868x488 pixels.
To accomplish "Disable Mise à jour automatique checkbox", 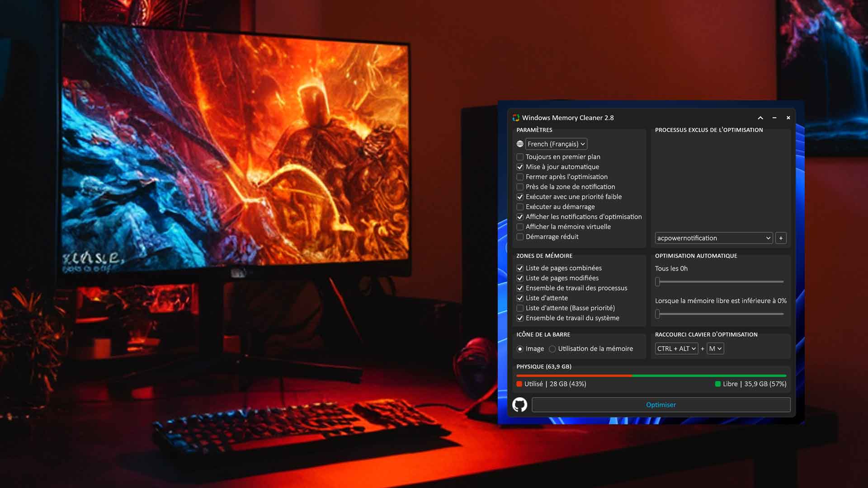I will tap(520, 167).
